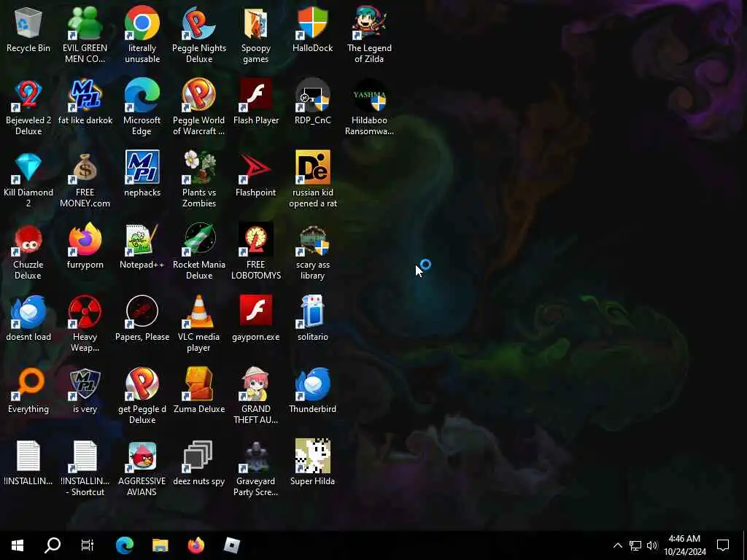Launch Edge from the taskbar
The image size is (747, 560).
[x=125, y=545]
